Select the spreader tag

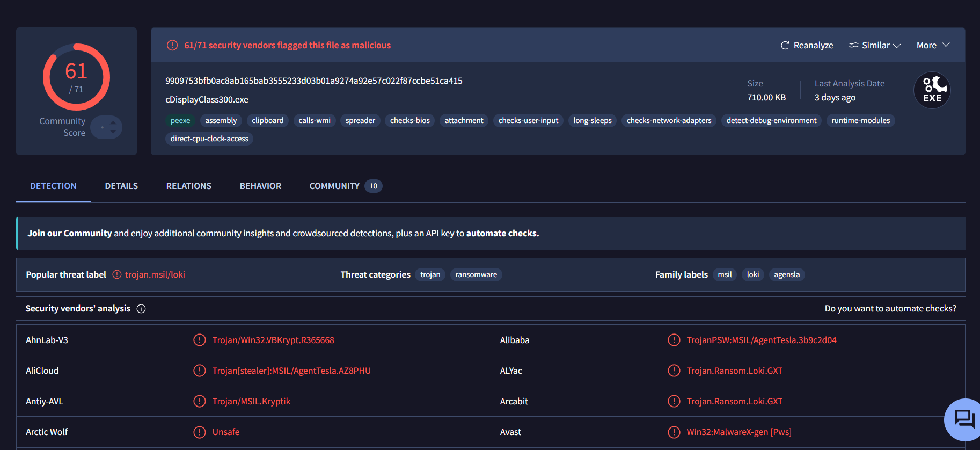(x=361, y=120)
